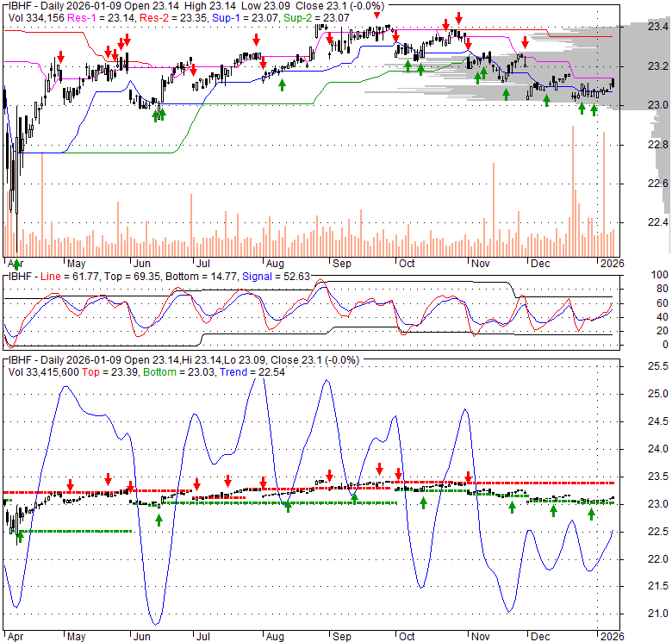The width and height of the screenshot is (672, 642).
Task: Click the 'Res-1 = 23.14' value in the top header
Action: click(x=101, y=17)
